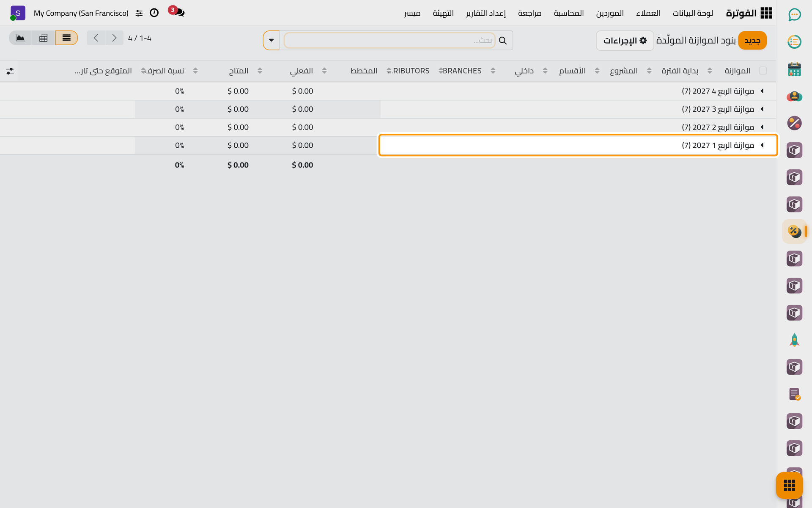Switch to graph view

click(20, 38)
